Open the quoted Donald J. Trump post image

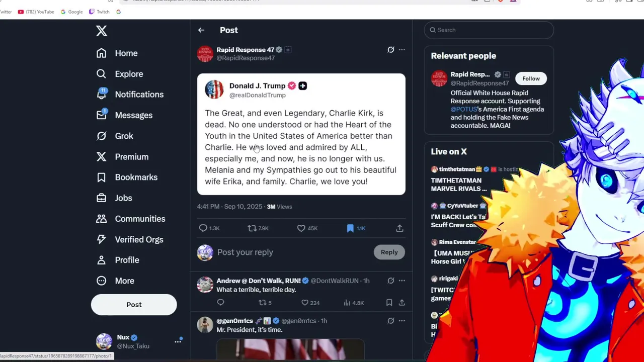click(301, 134)
